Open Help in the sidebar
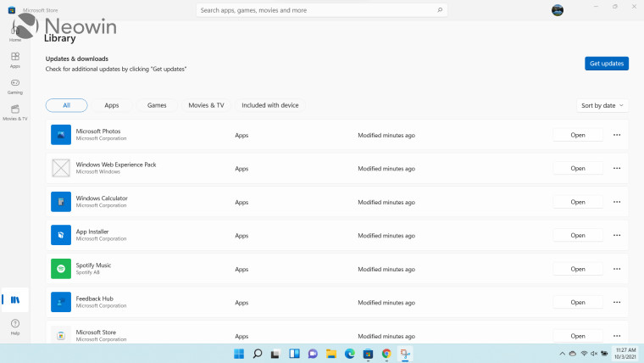The image size is (644, 363). pyautogui.click(x=15, y=327)
